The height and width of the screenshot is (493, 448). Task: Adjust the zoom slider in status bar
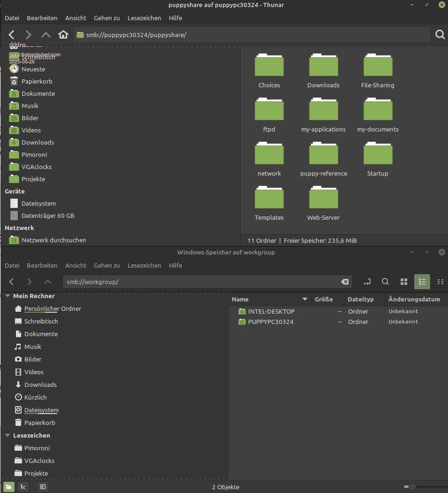point(412,487)
